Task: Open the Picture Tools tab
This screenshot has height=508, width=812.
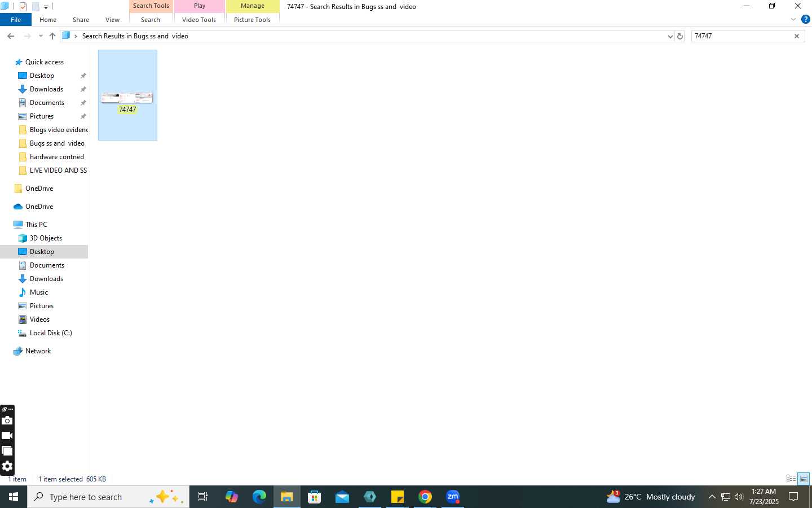Action: pyautogui.click(x=252, y=20)
